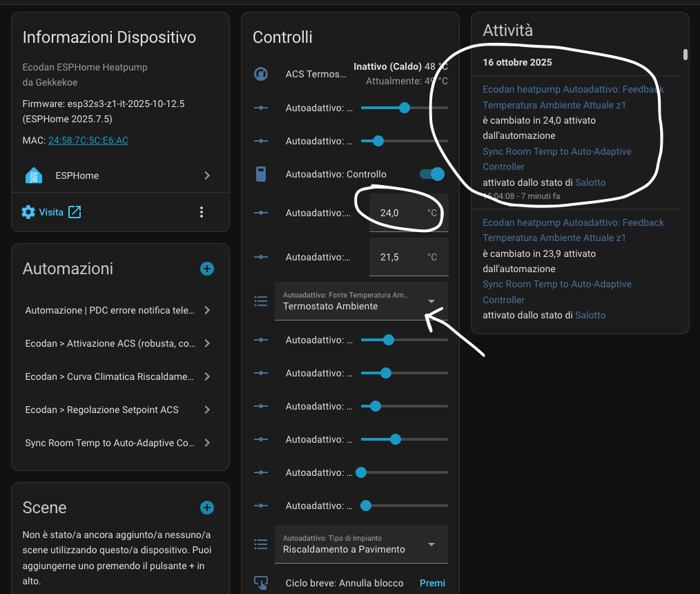The height and width of the screenshot is (594, 700).
Task: Open Tipo di Impianto dropdown
Action: (x=361, y=544)
